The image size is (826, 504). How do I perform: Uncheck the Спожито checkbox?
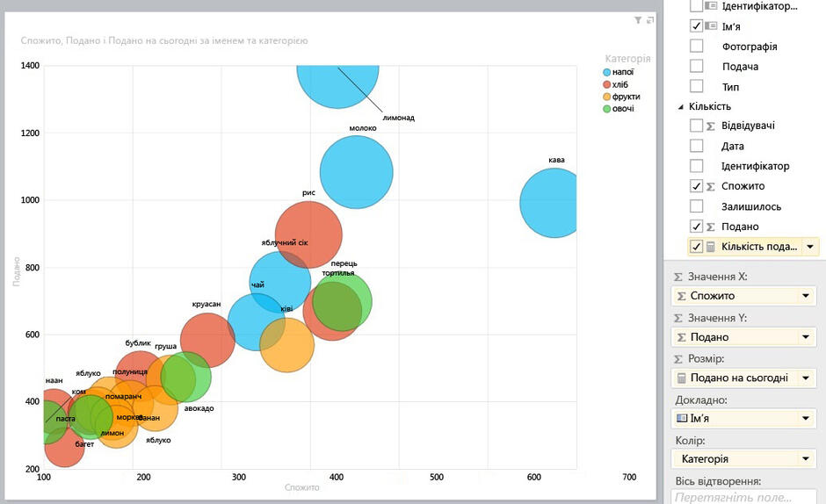[697, 186]
